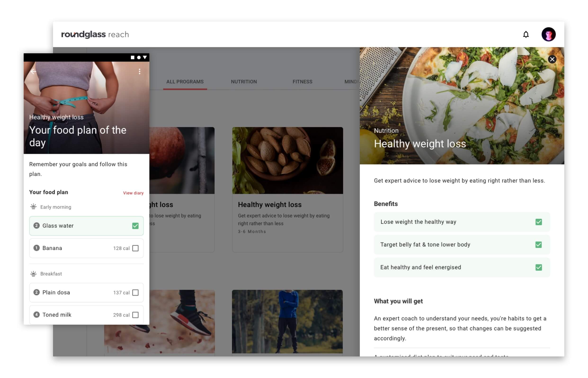The width and height of the screenshot is (588, 378).
Task: Switch to the All Programs tab
Action: point(185,81)
